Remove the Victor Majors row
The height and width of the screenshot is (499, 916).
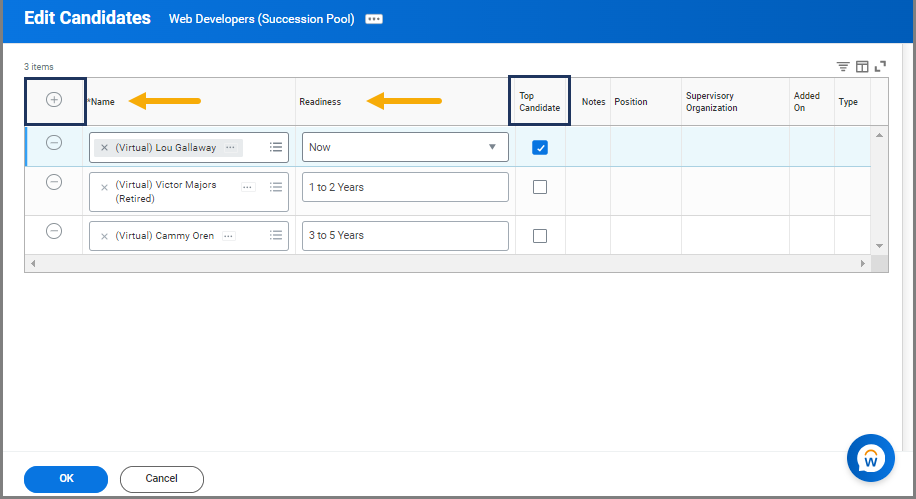tap(54, 182)
